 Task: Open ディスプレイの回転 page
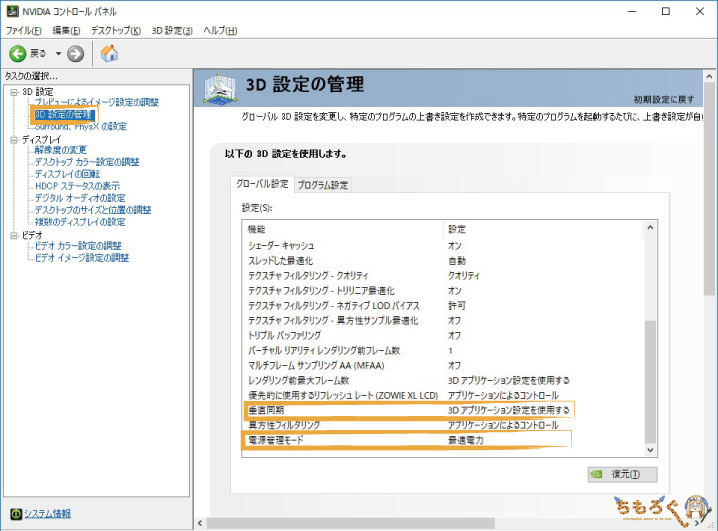point(67,173)
